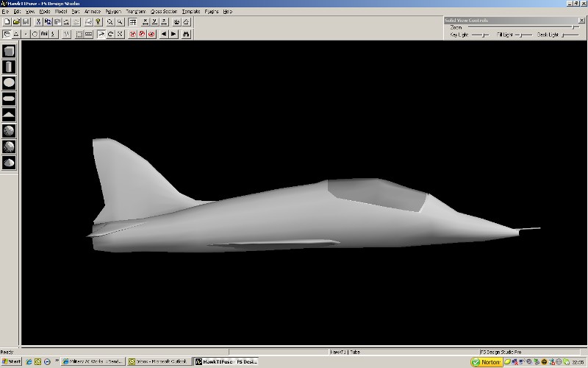Toggle the part selection mode icon
The width and height of the screenshot is (588, 368).
click(x=7, y=34)
